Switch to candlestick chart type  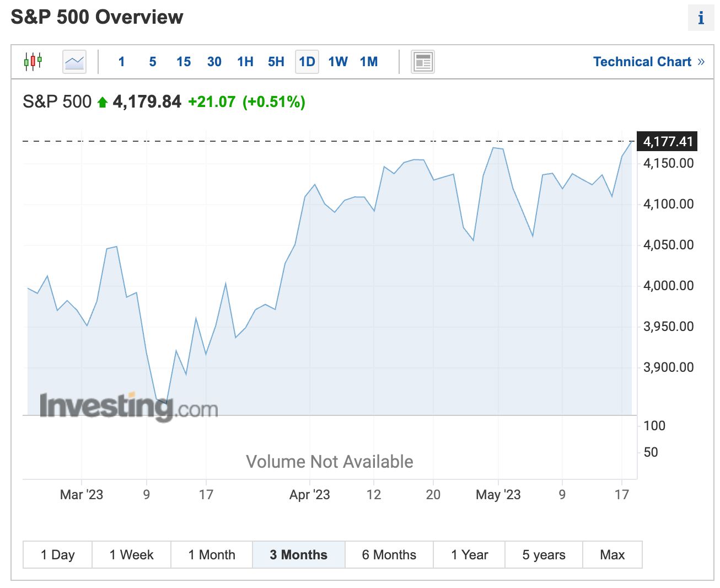tap(33, 61)
